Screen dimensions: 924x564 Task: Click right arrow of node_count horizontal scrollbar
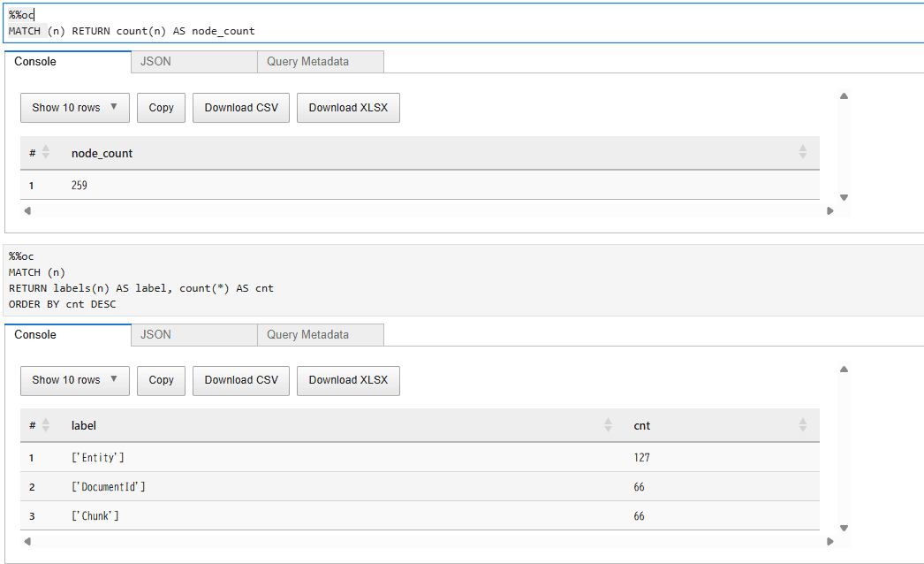tap(829, 210)
